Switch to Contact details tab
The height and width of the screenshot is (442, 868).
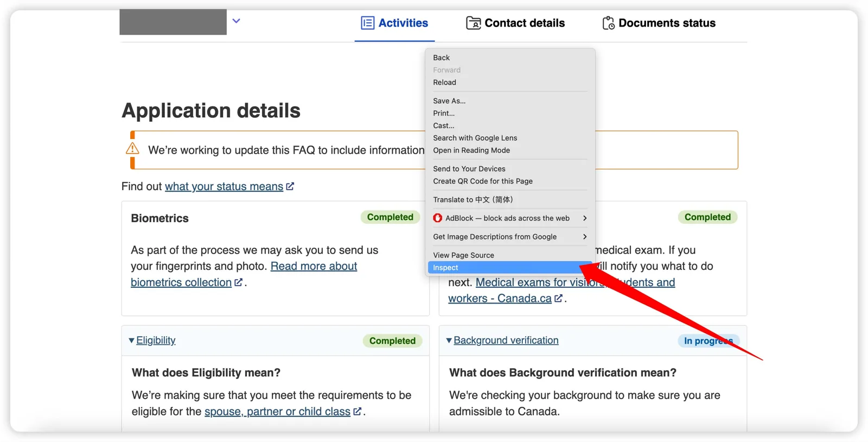pos(515,23)
